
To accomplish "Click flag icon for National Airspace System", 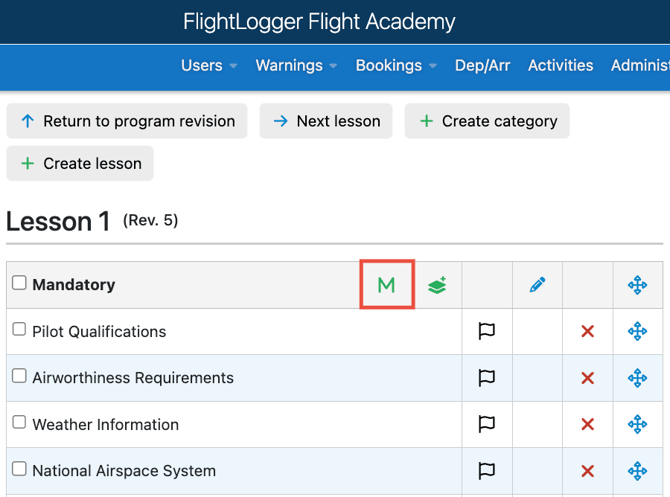I will tap(487, 471).
